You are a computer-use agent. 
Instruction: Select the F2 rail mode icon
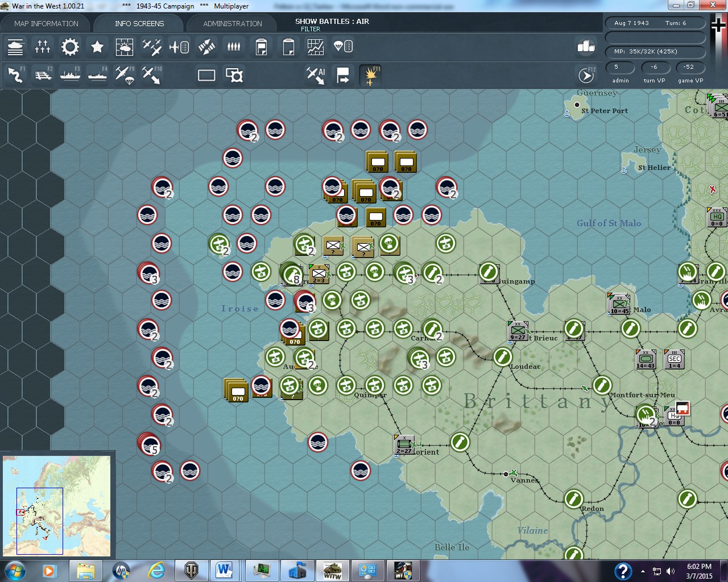43,75
